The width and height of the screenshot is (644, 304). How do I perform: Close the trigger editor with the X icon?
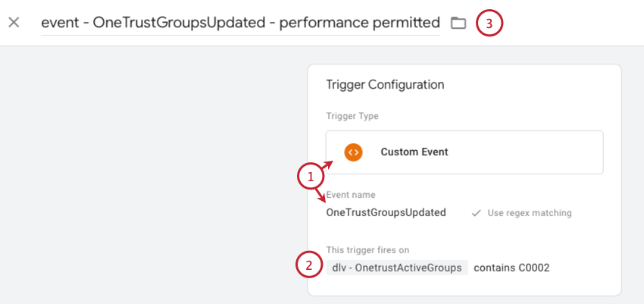coord(13,22)
